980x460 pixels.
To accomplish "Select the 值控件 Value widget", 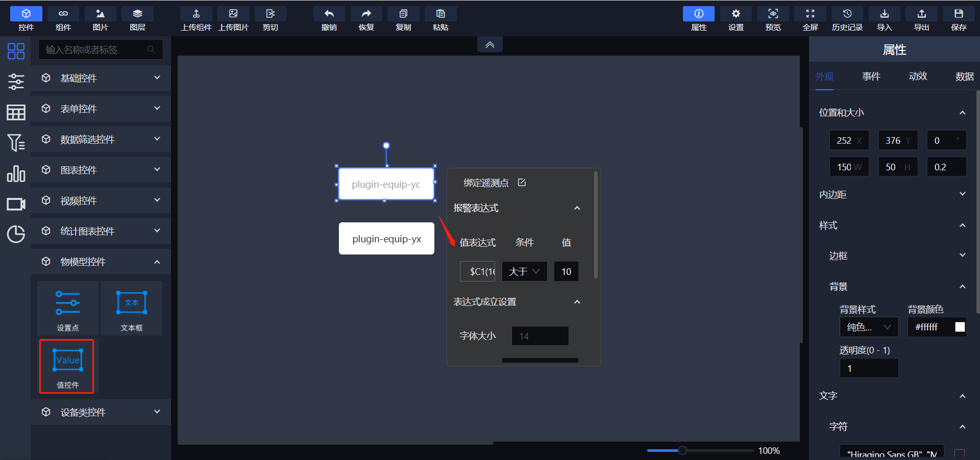I will click(67, 366).
